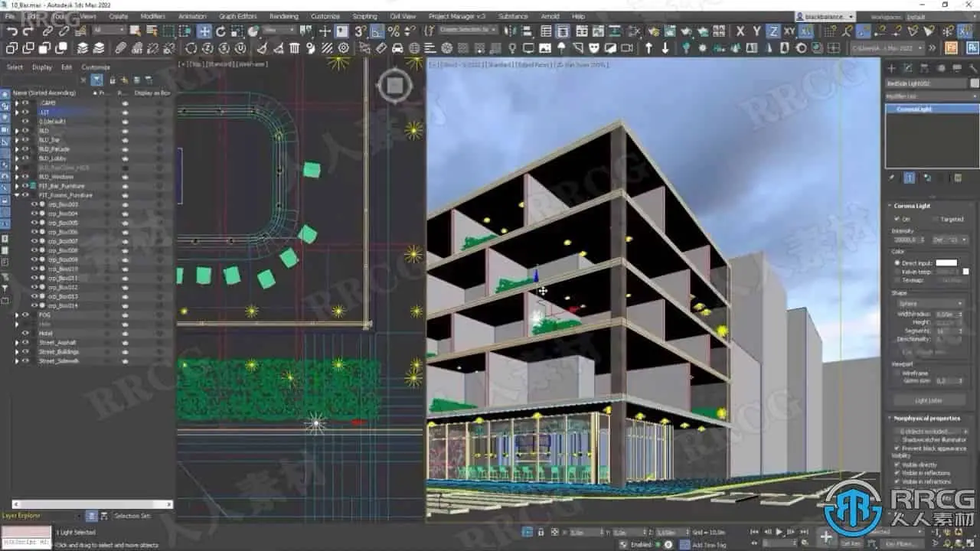
Task: Click the objects excluded button
Action: pyautogui.click(x=930, y=431)
